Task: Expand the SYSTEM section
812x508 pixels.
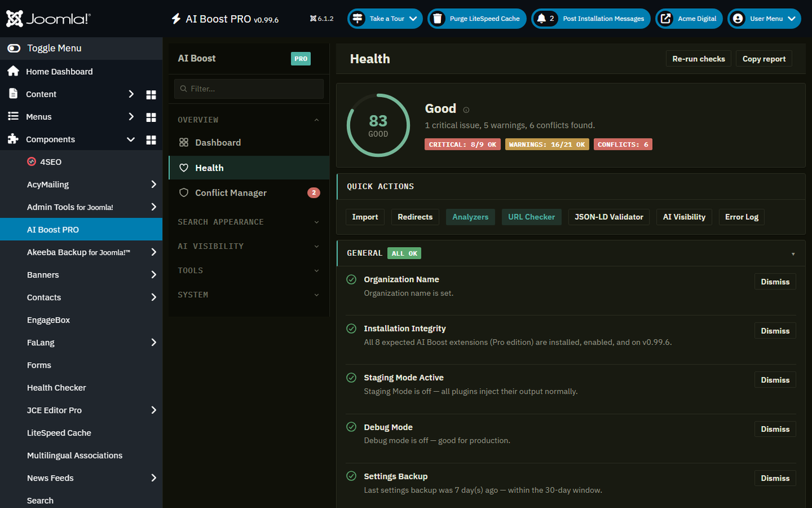Action: click(249, 295)
